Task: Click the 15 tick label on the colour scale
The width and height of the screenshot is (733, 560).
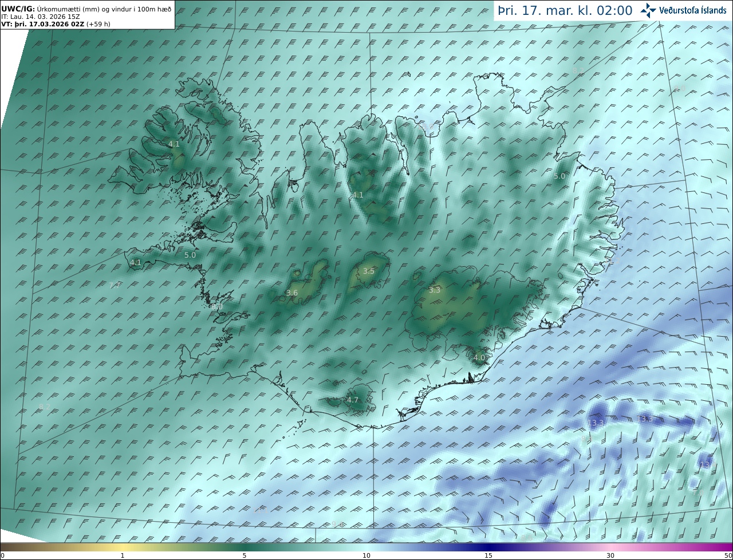Action: (x=488, y=555)
